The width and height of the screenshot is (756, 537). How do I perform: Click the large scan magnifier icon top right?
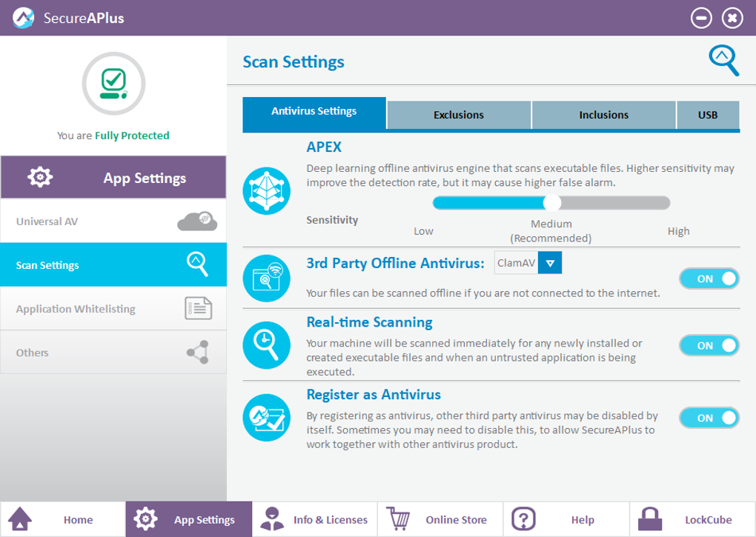click(723, 61)
